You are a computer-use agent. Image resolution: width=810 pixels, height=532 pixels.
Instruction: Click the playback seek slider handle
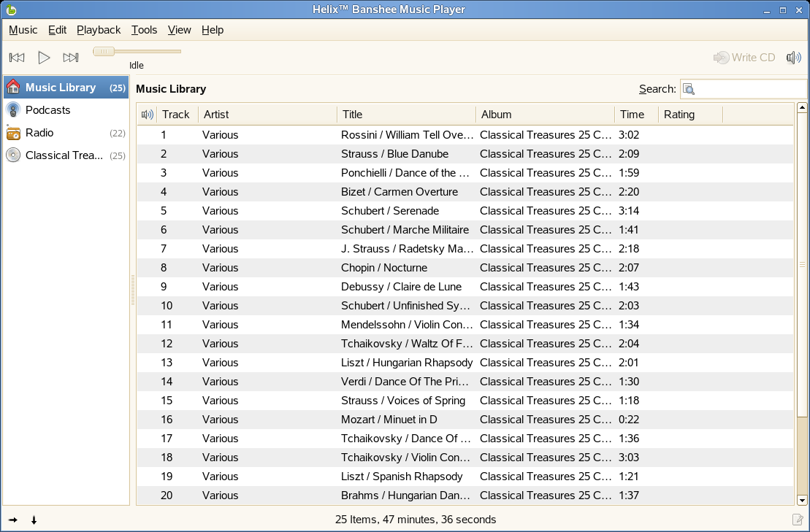point(104,51)
